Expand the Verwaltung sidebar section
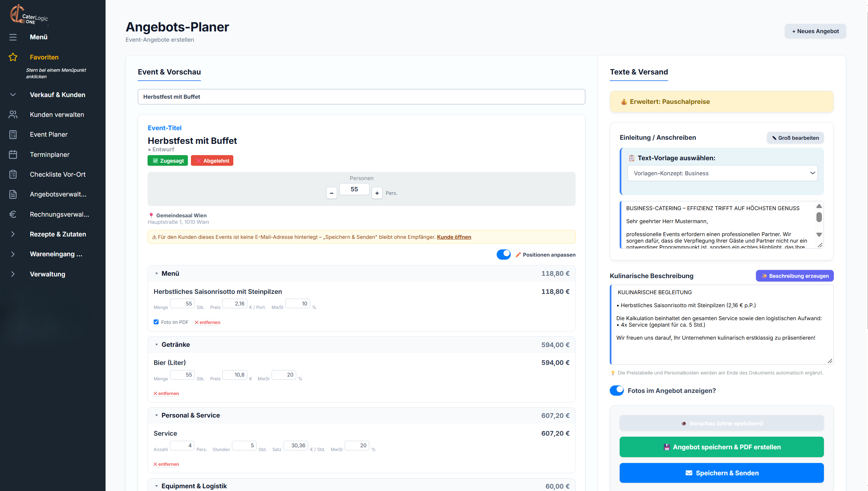 [x=13, y=274]
